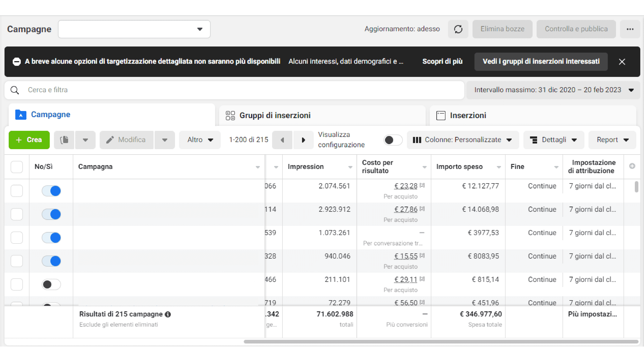Click Vedi i gruppi di inserzioni interessati
This screenshot has width=644, height=362.
click(x=541, y=61)
